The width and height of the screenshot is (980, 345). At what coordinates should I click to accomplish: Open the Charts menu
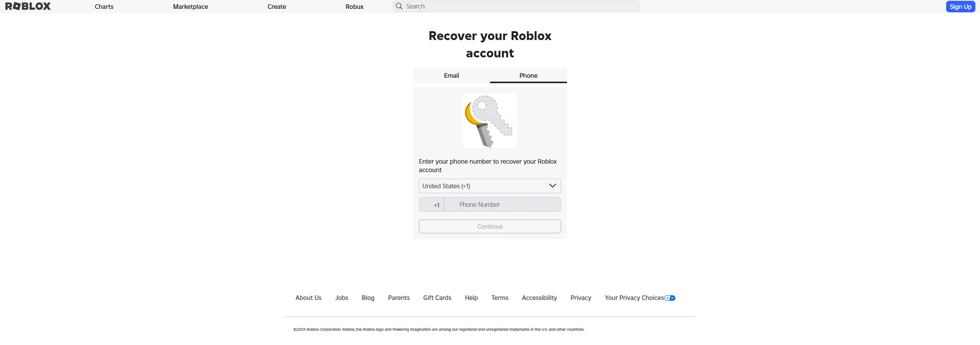tap(104, 7)
